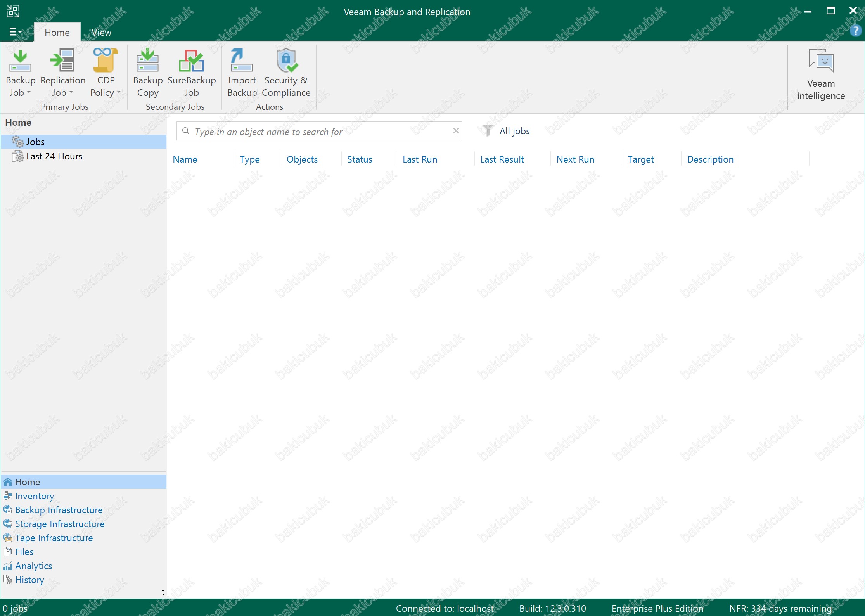Launch the Backup Copy job icon

(147, 61)
